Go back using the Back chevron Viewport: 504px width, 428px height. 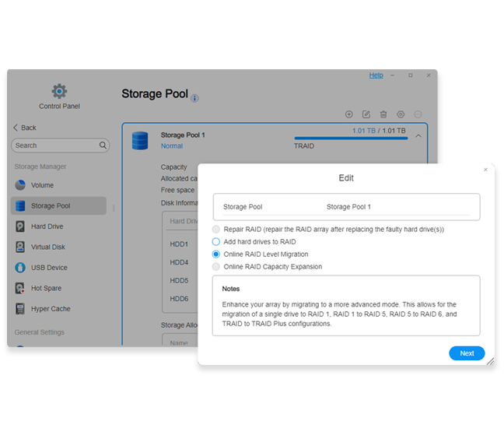pos(16,128)
